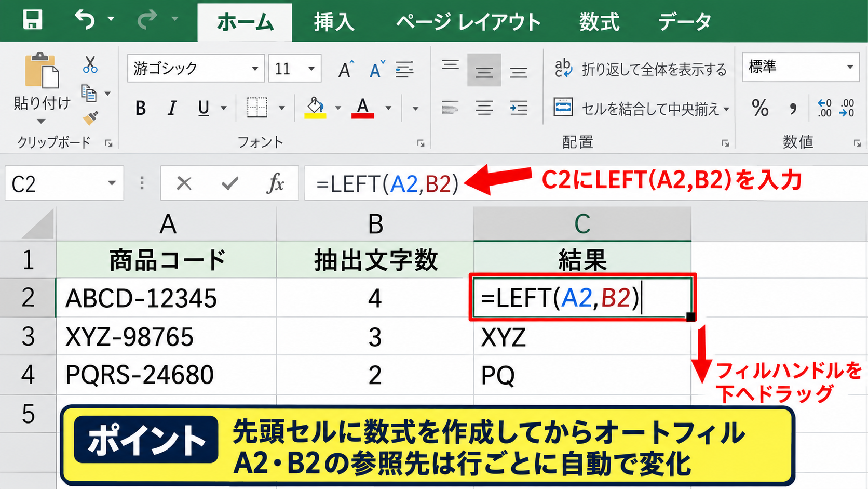Switch to the 数式 tab

[600, 22]
